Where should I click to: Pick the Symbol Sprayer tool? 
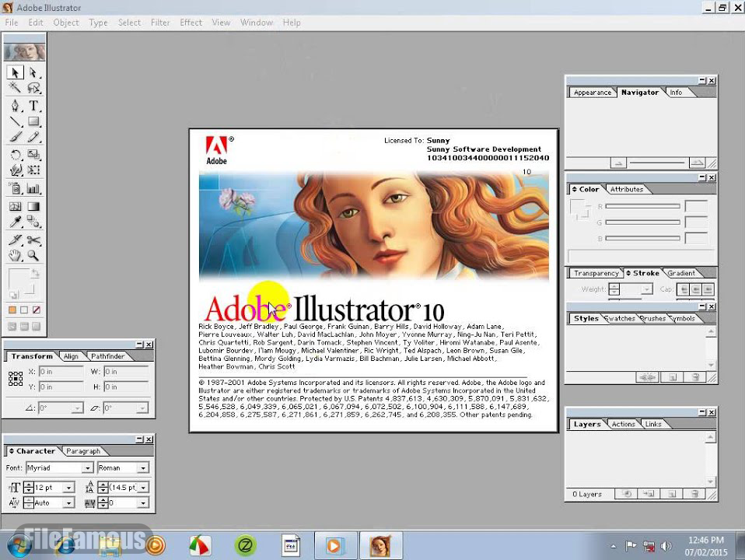click(16, 189)
